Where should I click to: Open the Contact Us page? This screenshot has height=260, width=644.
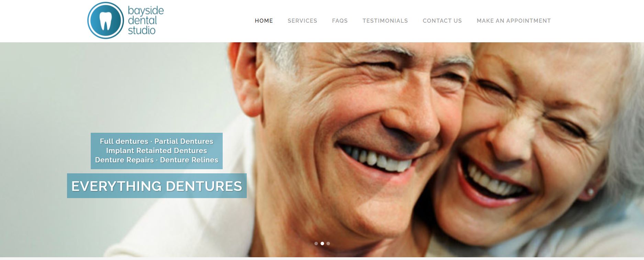442,21
